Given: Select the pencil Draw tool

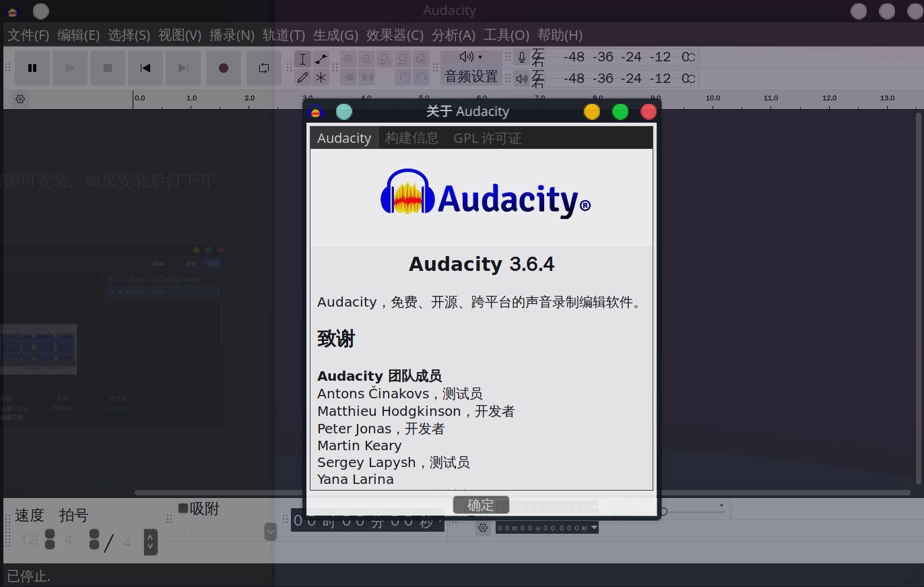Looking at the screenshot, I should 303,78.
